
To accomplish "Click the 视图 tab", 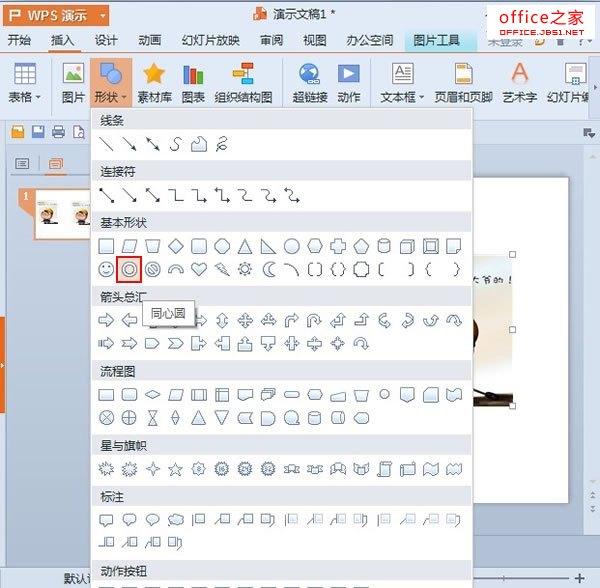I will (x=315, y=40).
